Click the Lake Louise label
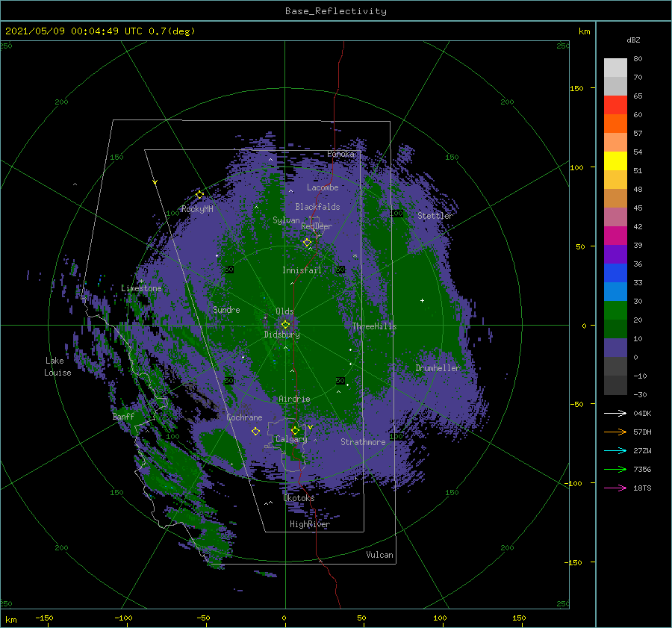This screenshot has height=628, width=672. pyautogui.click(x=57, y=367)
